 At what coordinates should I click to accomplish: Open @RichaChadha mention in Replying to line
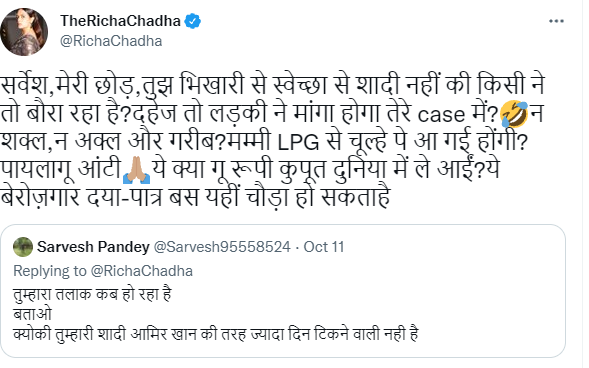[142, 271]
